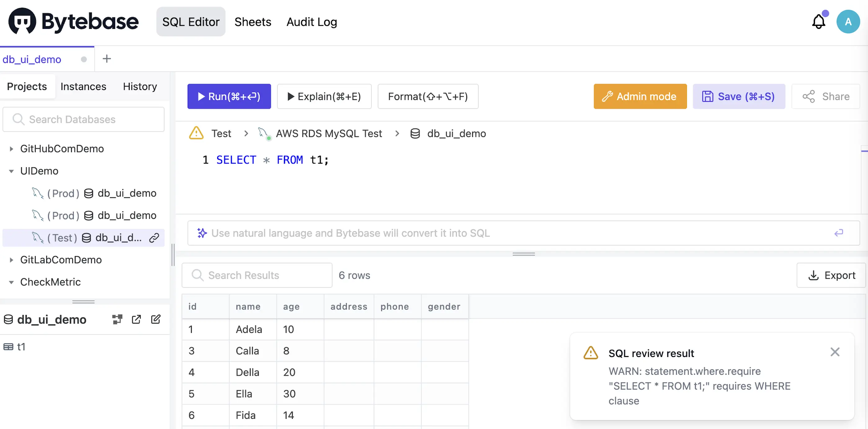Click the Search Results input field
This screenshot has width=868, height=429.
point(257,274)
